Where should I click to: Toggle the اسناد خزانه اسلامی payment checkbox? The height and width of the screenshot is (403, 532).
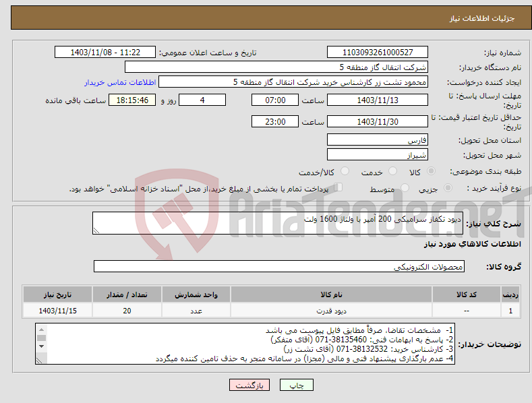pos(338,187)
